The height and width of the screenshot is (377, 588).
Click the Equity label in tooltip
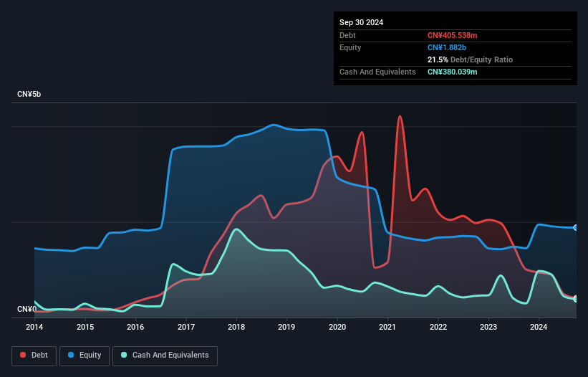click(x=350, y=47)
